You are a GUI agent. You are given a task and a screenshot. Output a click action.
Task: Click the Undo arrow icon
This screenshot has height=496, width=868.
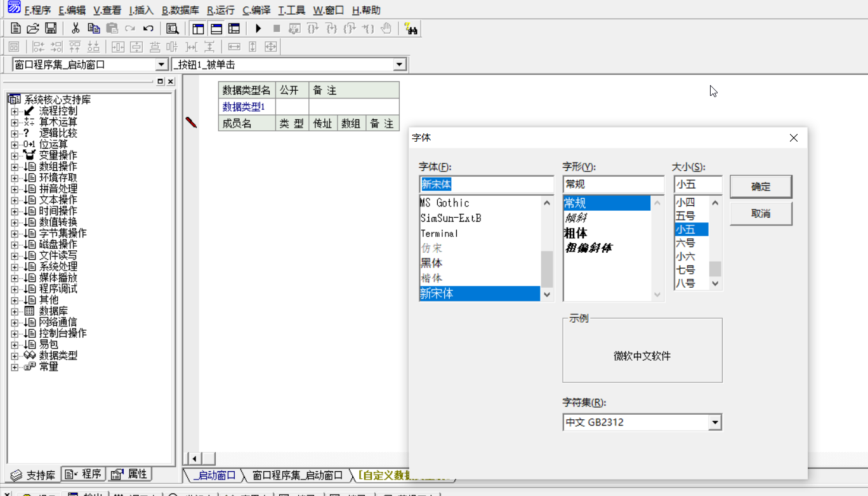(x=148, y=29)
